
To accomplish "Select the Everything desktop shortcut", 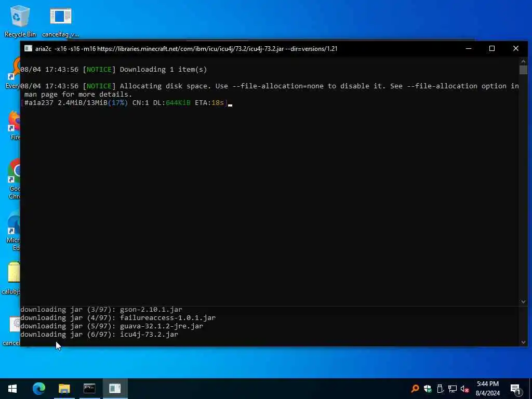I will 13,73.
